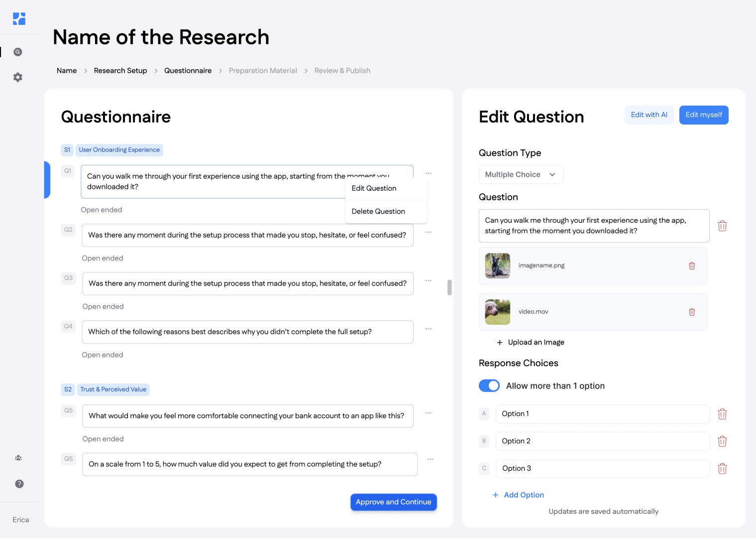This screenshot has height=538, width=756.
Task: Open settings gear in left sidebar
Action: coord(18,77)
